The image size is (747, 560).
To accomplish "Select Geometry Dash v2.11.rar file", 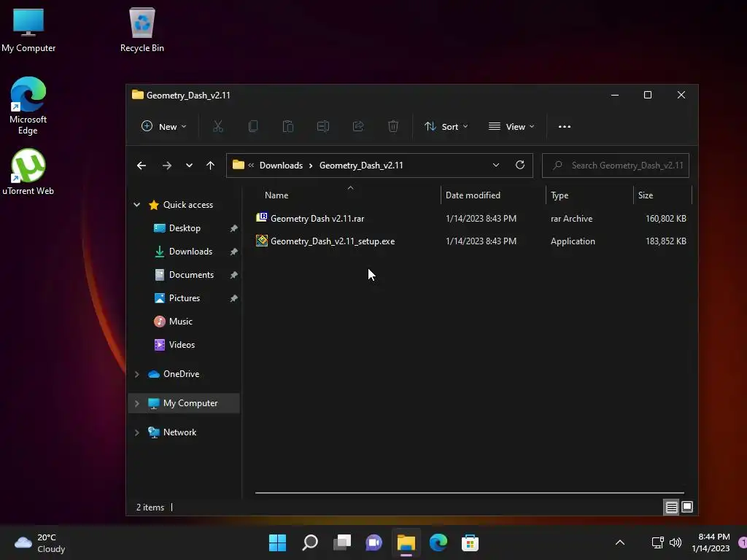I will (317, 219).
